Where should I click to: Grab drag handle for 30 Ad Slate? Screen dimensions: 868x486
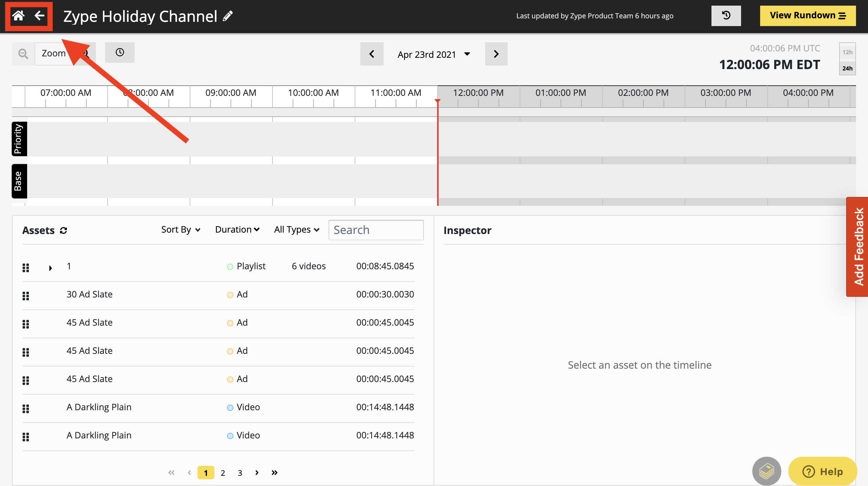tap(26, 296)
